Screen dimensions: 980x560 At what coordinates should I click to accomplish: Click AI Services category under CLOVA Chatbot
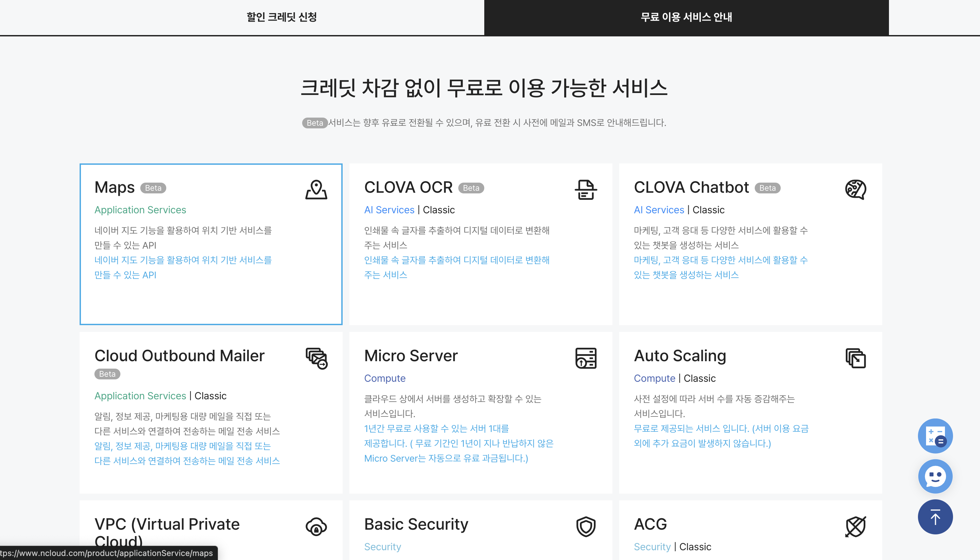pos(659,210)
